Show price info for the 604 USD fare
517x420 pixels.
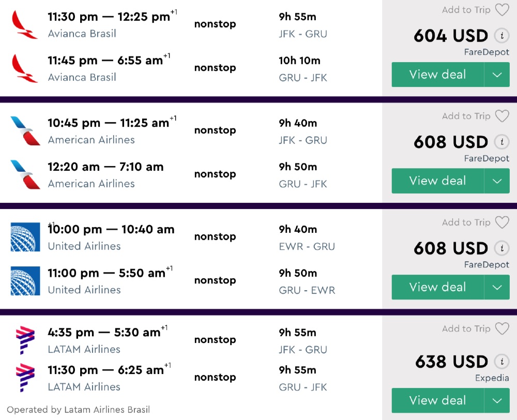click(500, 36)
